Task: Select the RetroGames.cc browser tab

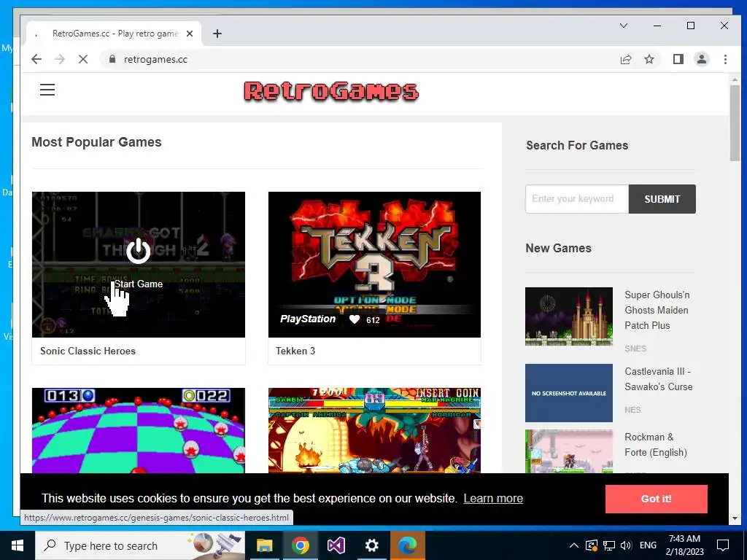Action: click(115, 34)
